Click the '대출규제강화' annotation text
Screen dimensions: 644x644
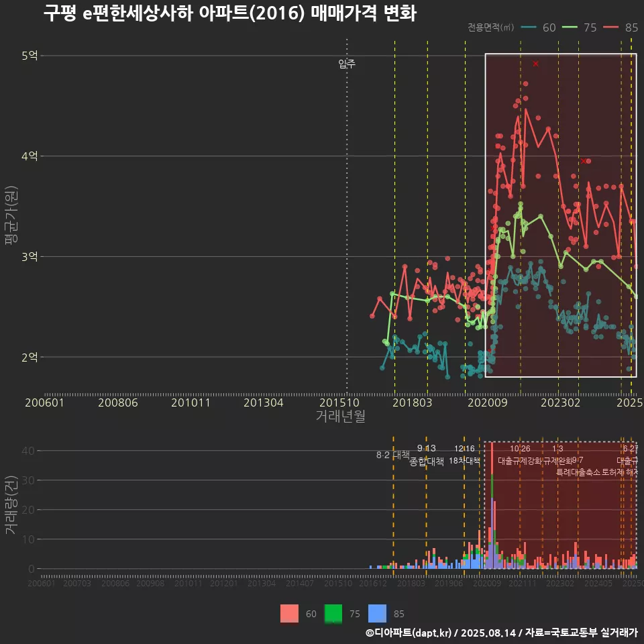(520, 460)
